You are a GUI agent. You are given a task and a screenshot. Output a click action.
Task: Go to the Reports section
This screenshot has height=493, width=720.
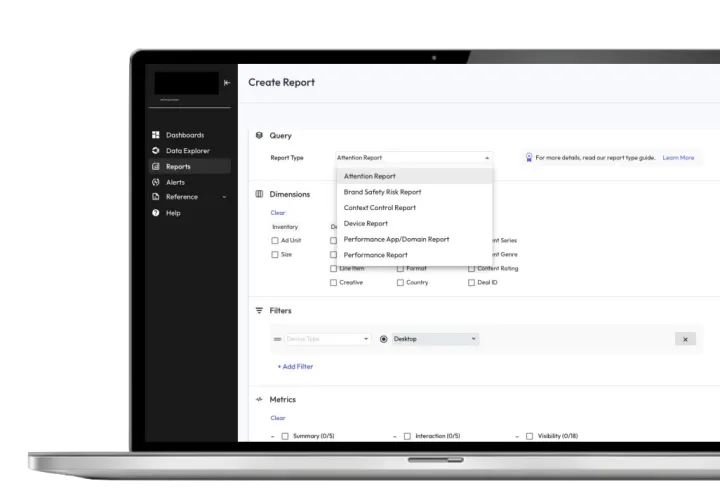click(x=189, y=166)
